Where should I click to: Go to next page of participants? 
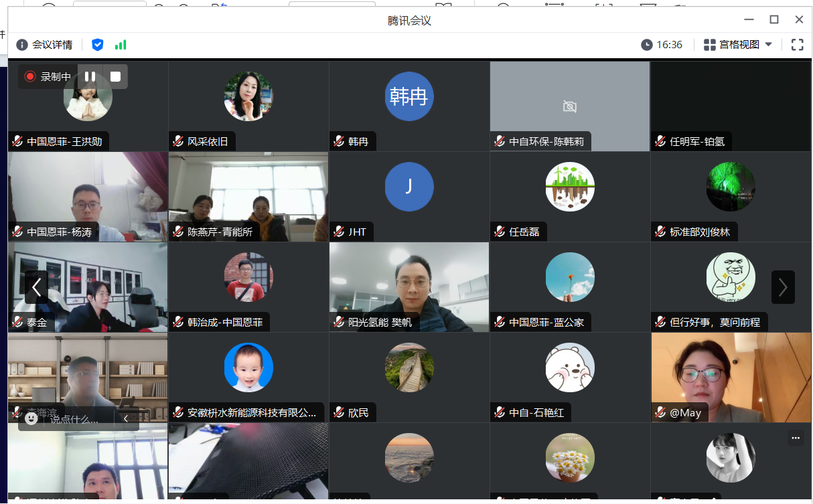click(x=782, y=287)
